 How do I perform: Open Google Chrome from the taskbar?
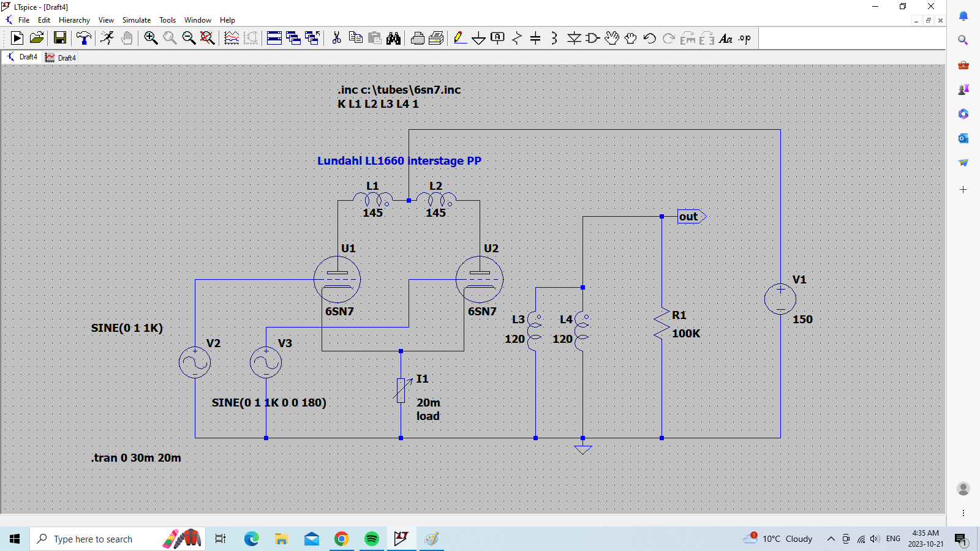click(x=342, y=539)
